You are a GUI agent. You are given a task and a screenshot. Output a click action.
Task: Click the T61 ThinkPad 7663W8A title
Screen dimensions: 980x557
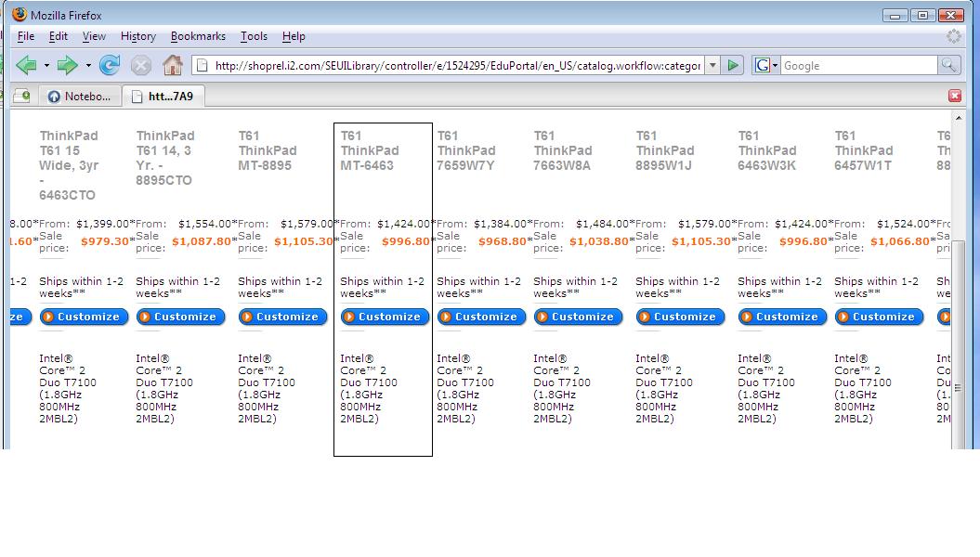tap(563, 150)
